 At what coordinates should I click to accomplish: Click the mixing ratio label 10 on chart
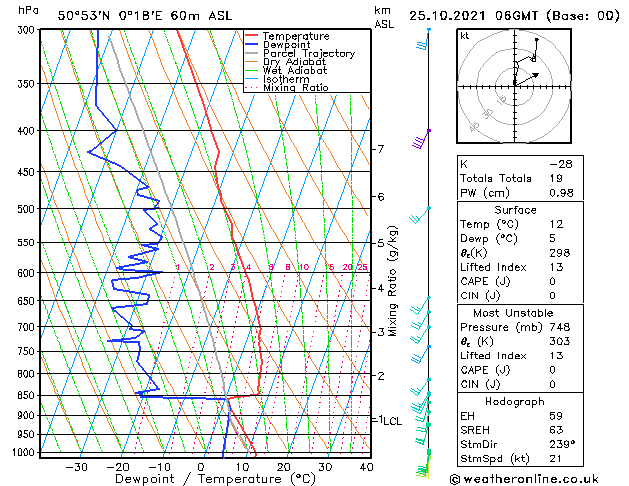click(x=304, y=267)
